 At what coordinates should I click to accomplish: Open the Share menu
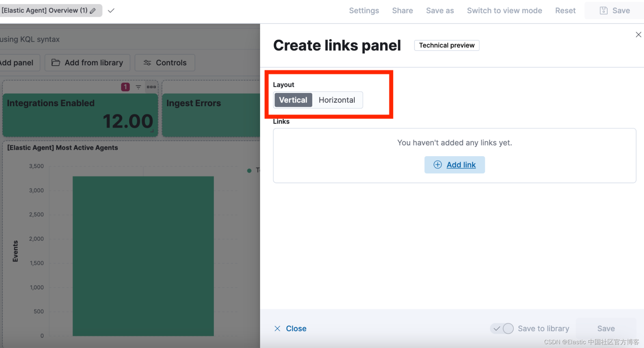tap(402, 11)
